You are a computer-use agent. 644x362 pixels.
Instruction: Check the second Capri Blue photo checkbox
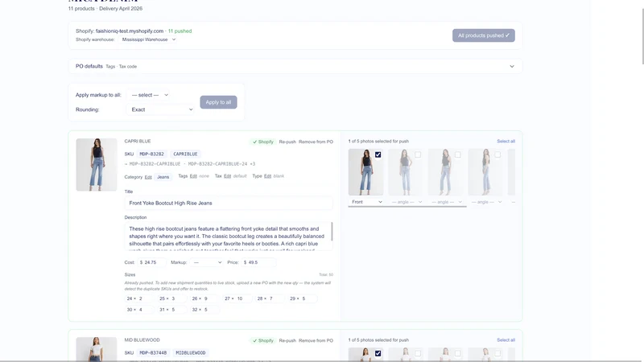418,154
